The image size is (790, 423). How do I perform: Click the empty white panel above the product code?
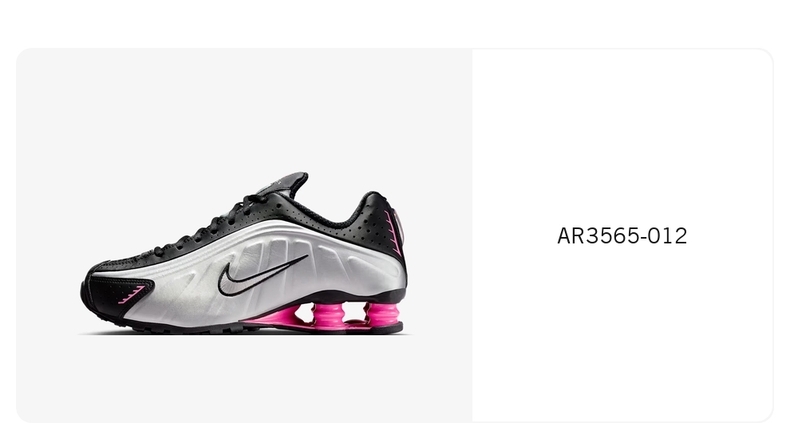coord(622,136)
